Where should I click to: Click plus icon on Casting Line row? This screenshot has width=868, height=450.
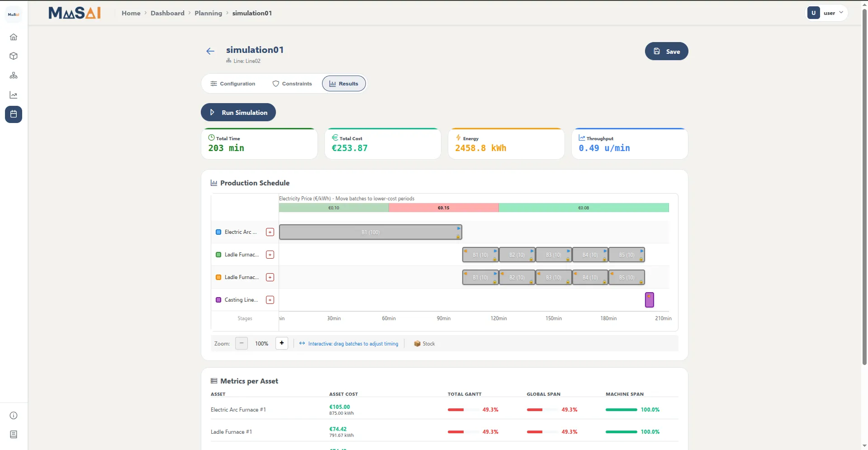[270, 300]
